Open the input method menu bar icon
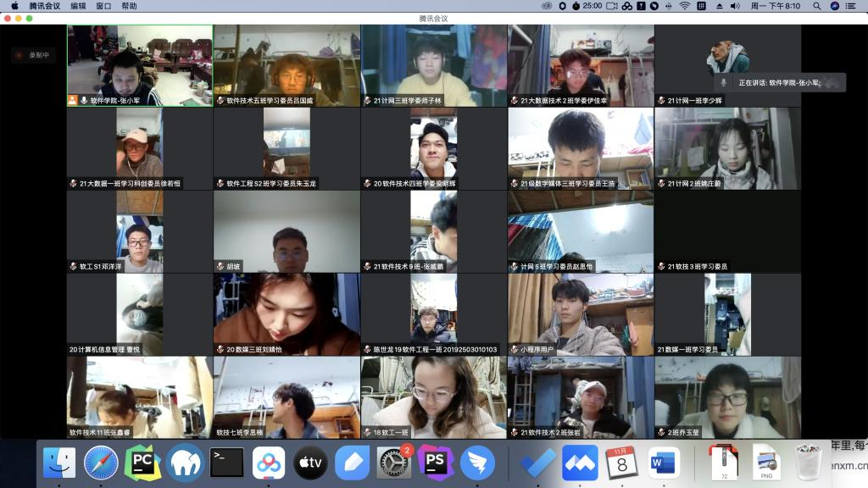The image size is (868, 488). pyautogui.click(x=701, y=6)
